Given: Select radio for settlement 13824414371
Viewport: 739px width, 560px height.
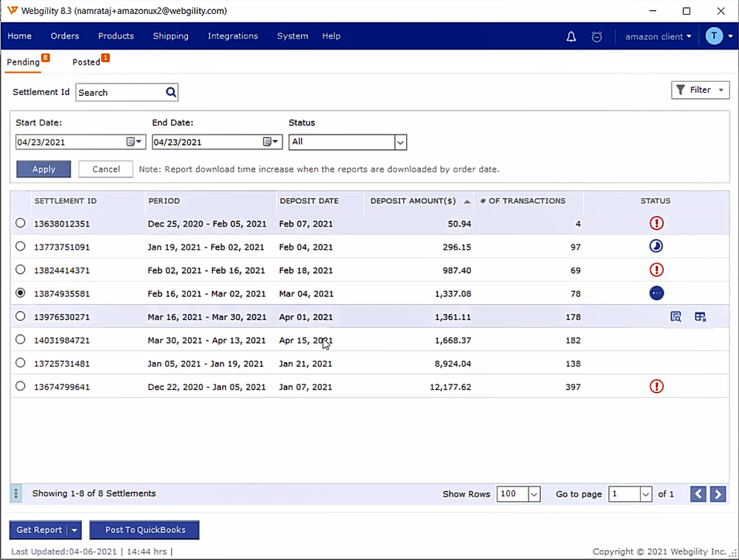Looking at the screenshot, I should [x=20, y=269].
